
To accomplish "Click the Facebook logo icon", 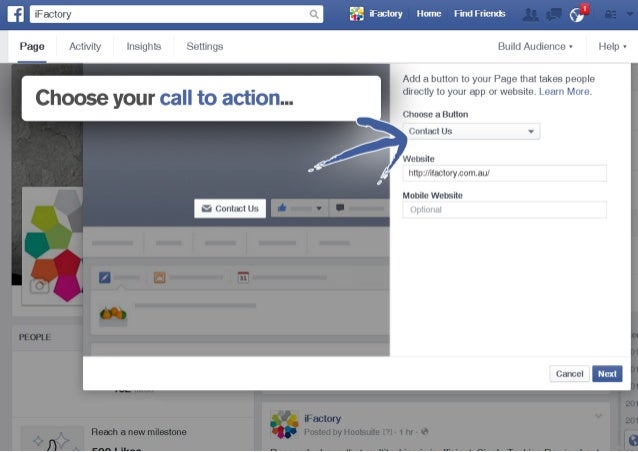I will click(x=15, y=14).
